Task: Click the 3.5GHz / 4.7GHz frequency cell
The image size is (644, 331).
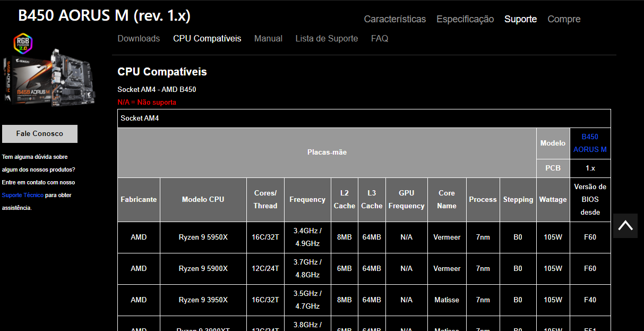Action: coord(307,300)
